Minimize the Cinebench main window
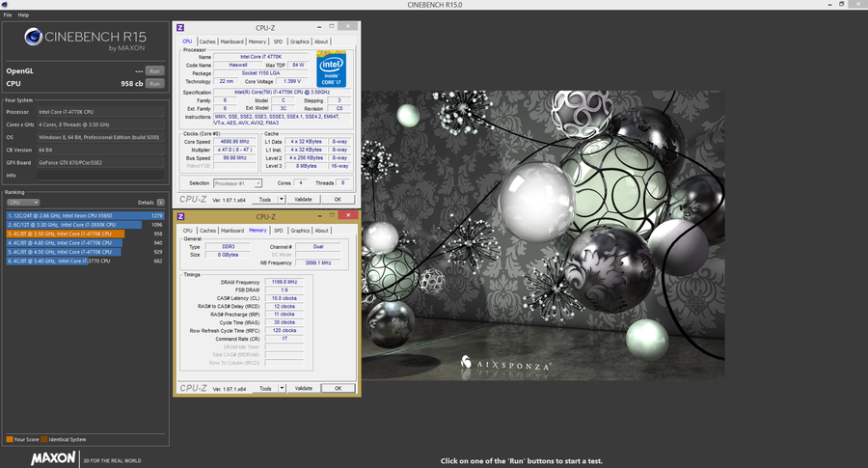This screenshot has width=868, height=468. coord(830,5)
